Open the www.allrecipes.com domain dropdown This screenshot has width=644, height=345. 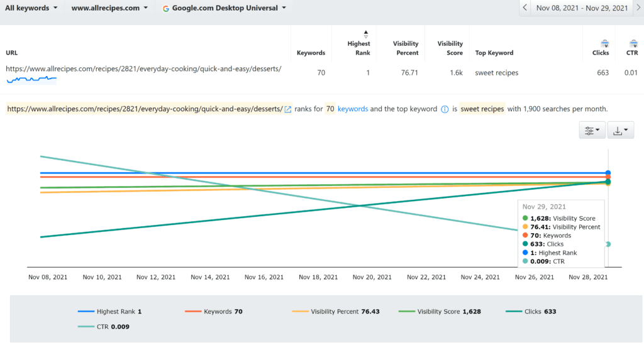click(x=109, y=8)
